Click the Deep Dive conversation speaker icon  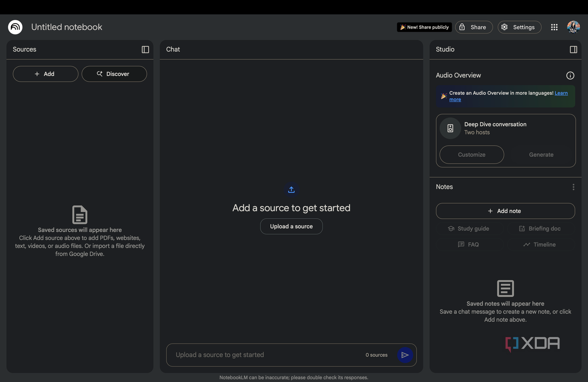450,128
